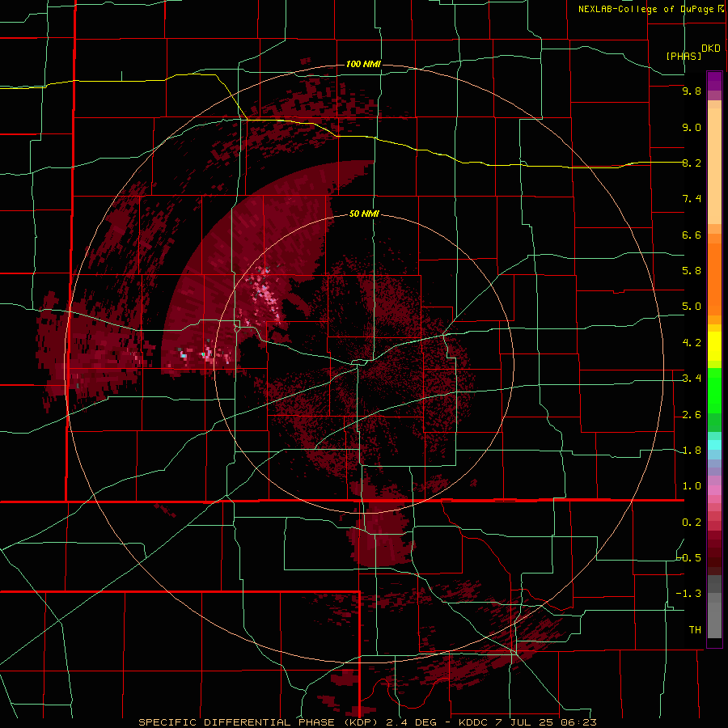Click the cyan band of the color scale

pyautogui.click(x=714, y=445)
